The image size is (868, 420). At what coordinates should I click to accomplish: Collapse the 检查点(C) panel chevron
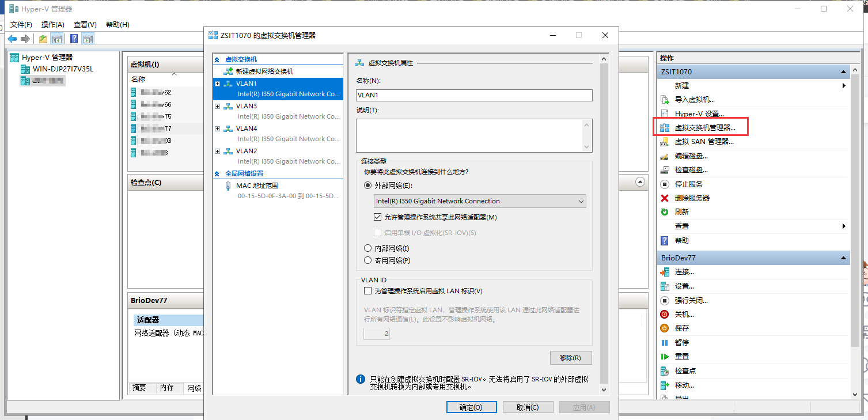640,181
